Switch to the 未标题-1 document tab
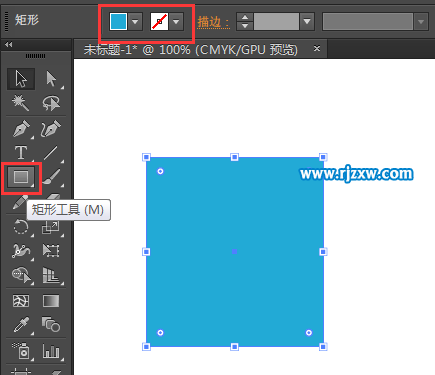 [191, 50]
